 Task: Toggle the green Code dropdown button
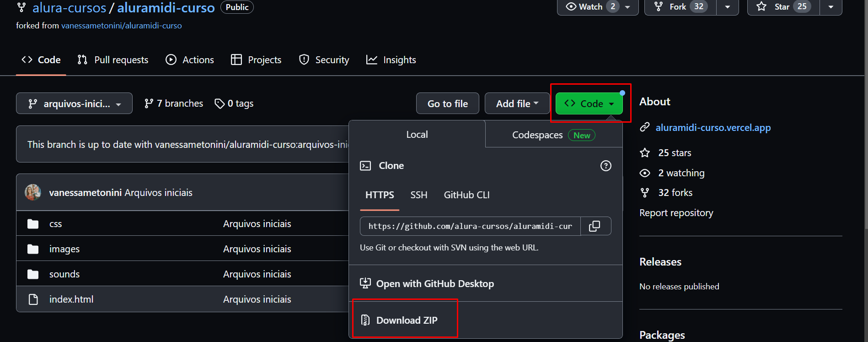coord(589,103)
